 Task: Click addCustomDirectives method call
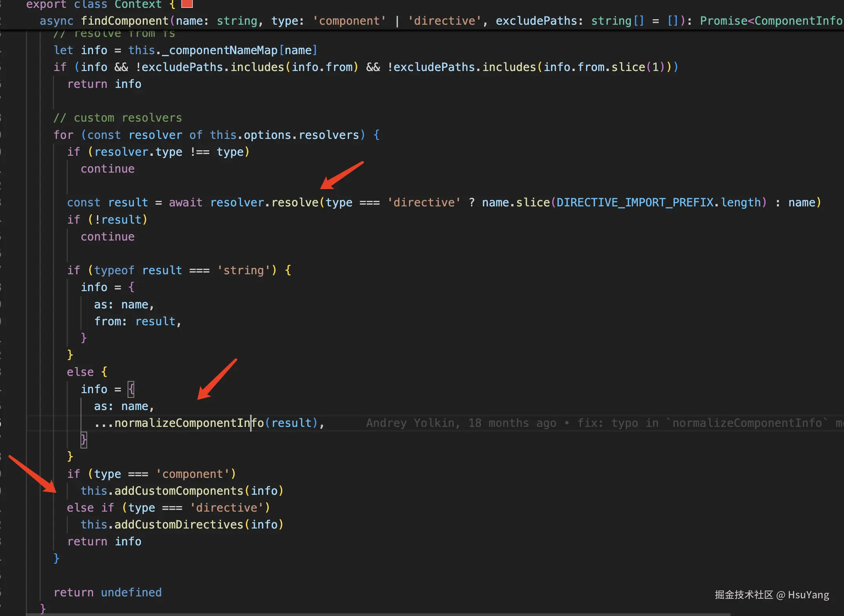179,525
